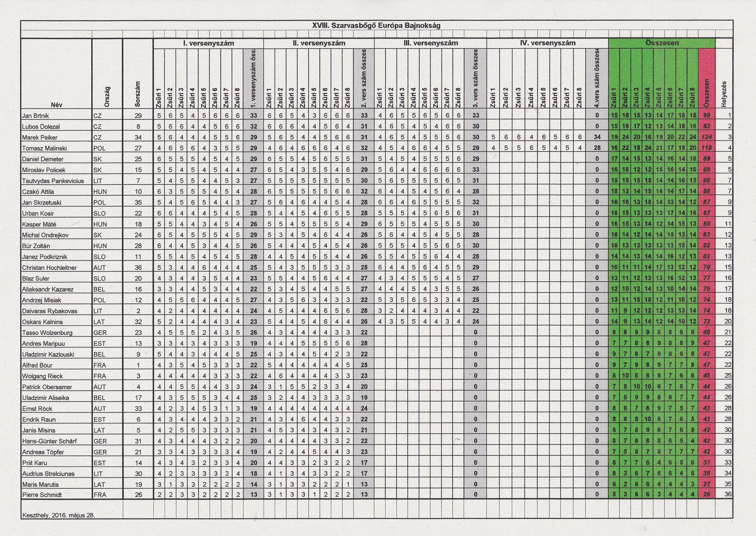Click Marek Peiker's total 124 cell
756x536 pixels.
(706, 137)
